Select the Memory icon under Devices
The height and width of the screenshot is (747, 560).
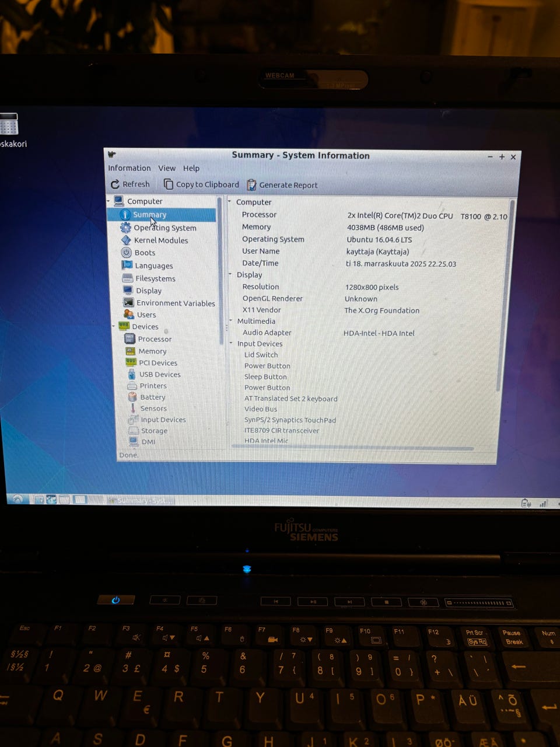[x=131, y=351]
